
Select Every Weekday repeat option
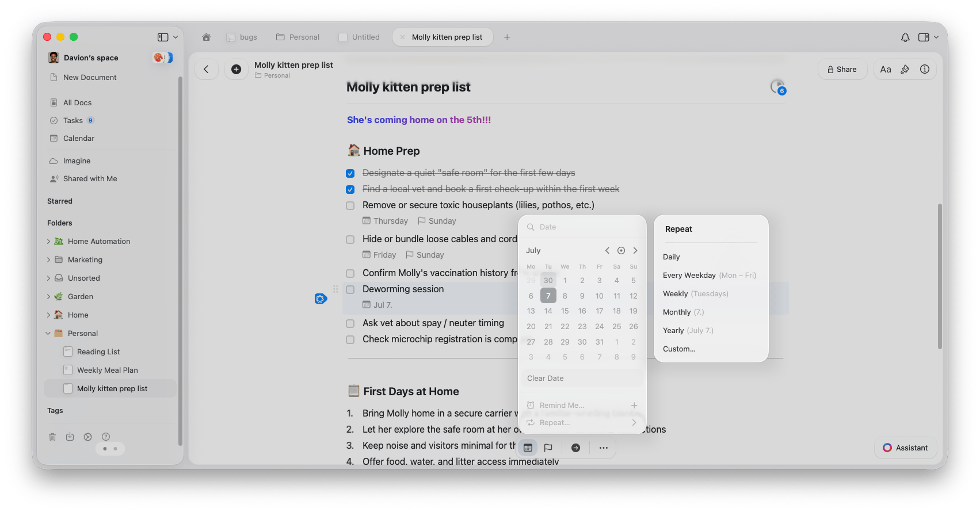pos(711,276)
